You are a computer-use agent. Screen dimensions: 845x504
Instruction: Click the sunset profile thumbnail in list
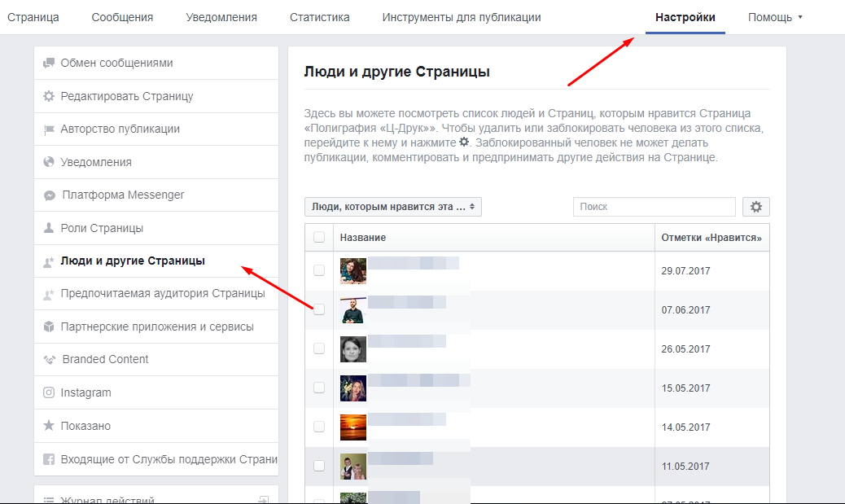tap(352, 427)
